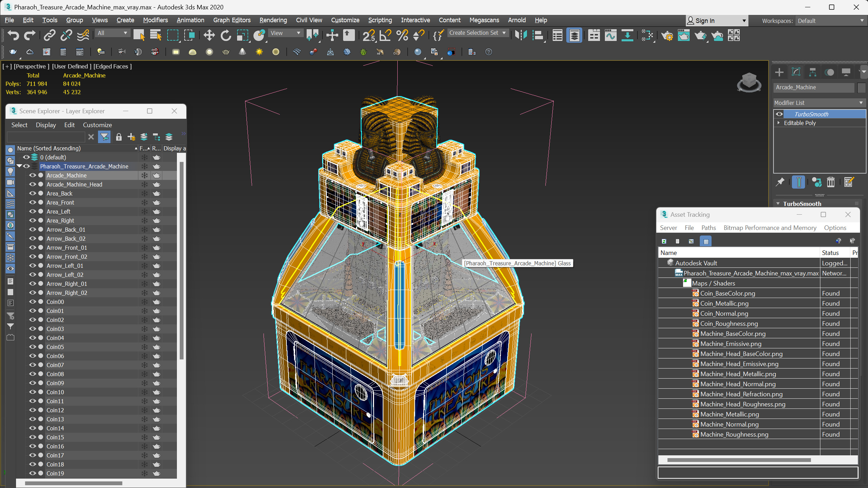The width and height of the screenshot is (868, 488).
Task: Click Asset Tracking horizontal scrollbar
Action: pos(739,460)
